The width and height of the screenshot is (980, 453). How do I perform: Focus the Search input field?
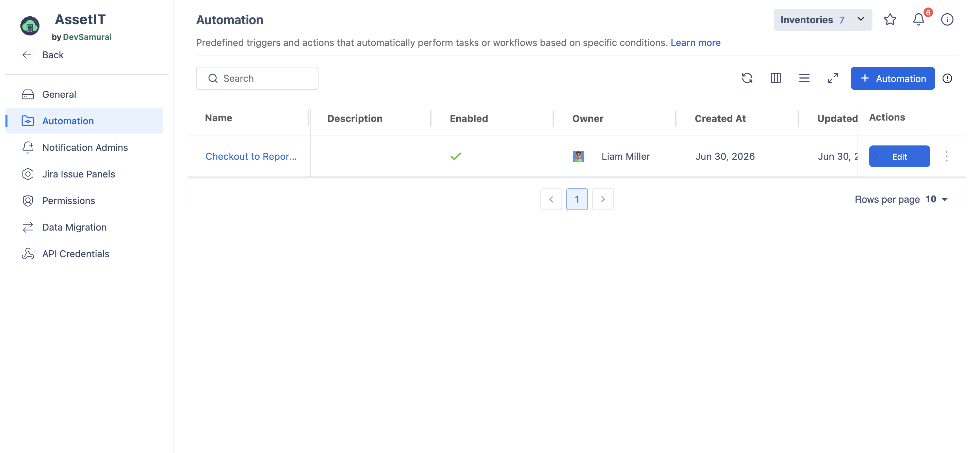coord(257,78)
